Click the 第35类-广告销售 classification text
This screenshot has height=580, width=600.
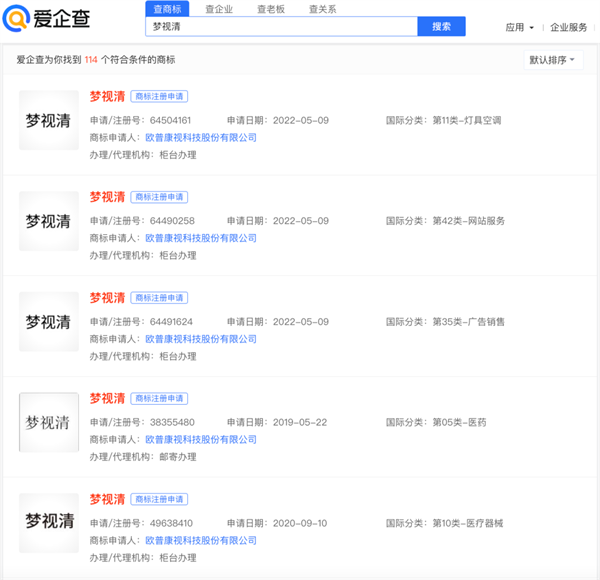click(x=469, y=322)
